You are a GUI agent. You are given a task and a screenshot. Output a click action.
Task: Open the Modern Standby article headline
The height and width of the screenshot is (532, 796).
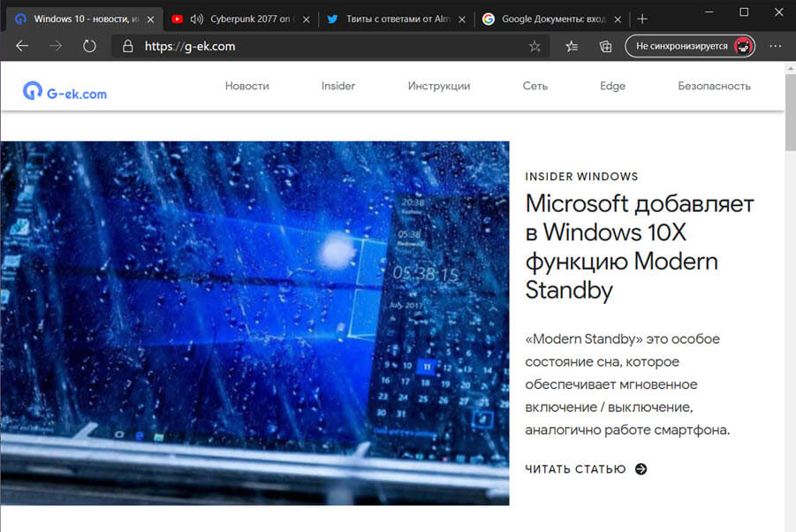point(640,247)
